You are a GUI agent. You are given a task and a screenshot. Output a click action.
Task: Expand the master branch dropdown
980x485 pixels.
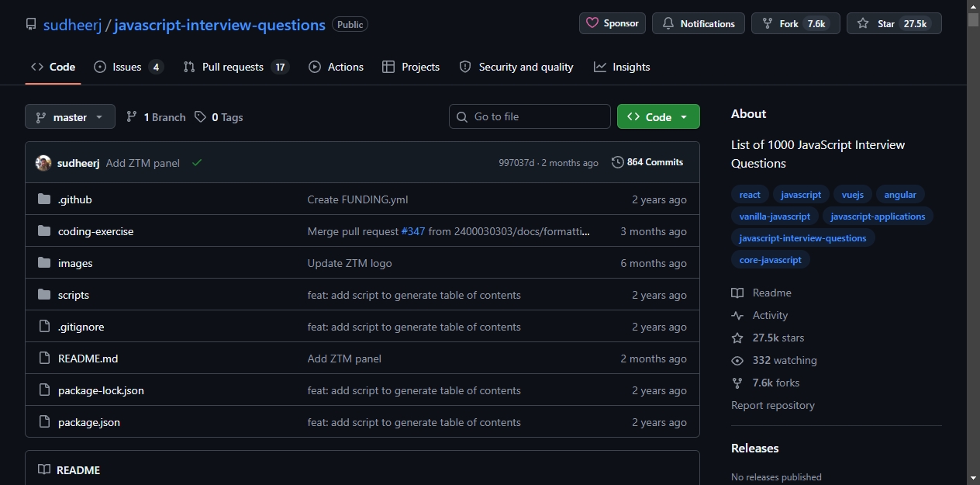pos(70,116)
